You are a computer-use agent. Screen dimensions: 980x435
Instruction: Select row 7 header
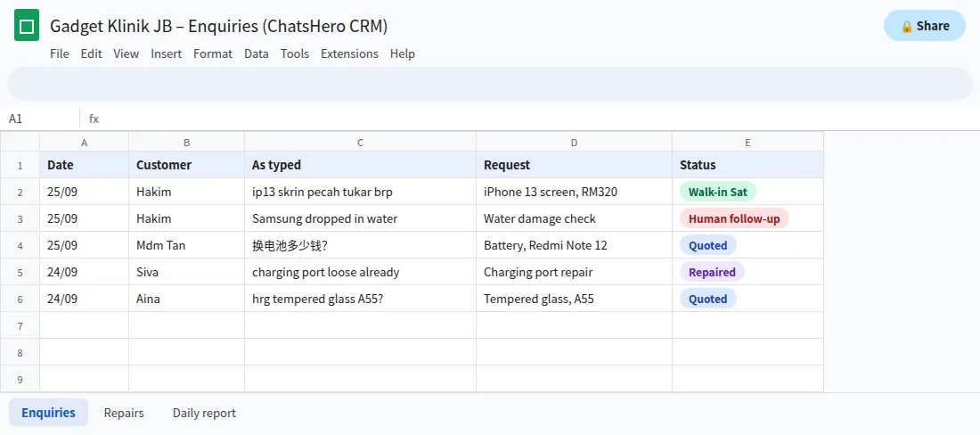click(x=20, y=325)
